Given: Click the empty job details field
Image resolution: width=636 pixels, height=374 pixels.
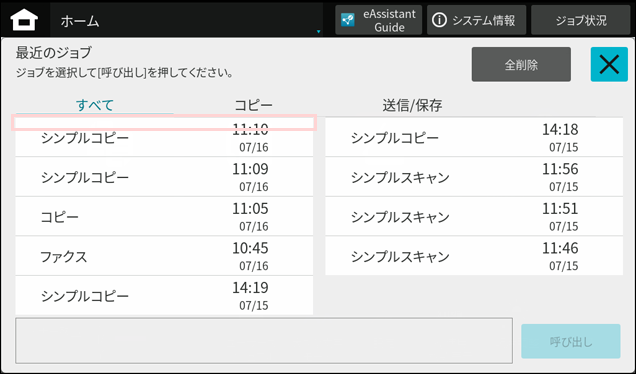Looking at the screenshot, I should [264, 341].
